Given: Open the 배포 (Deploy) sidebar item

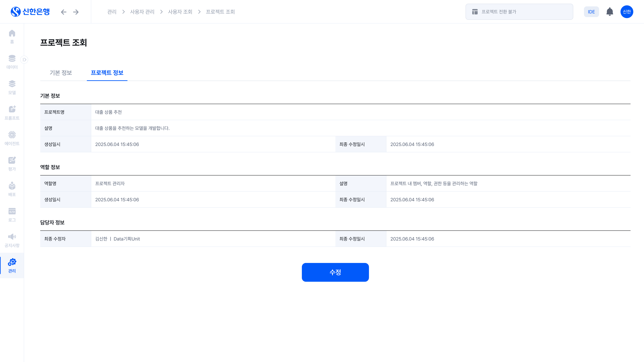Looking at the screenshot, I should [x=12, y=189].
